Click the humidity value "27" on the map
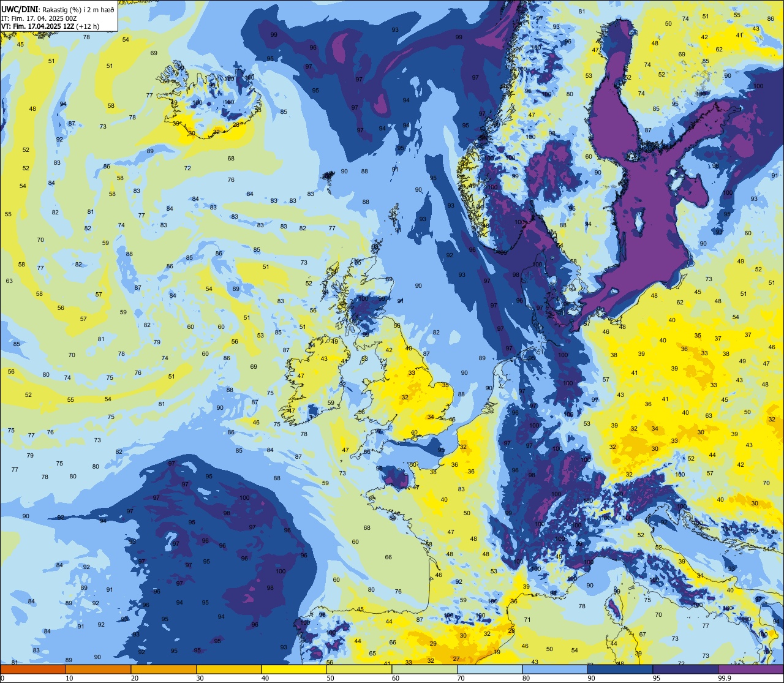 456,658
